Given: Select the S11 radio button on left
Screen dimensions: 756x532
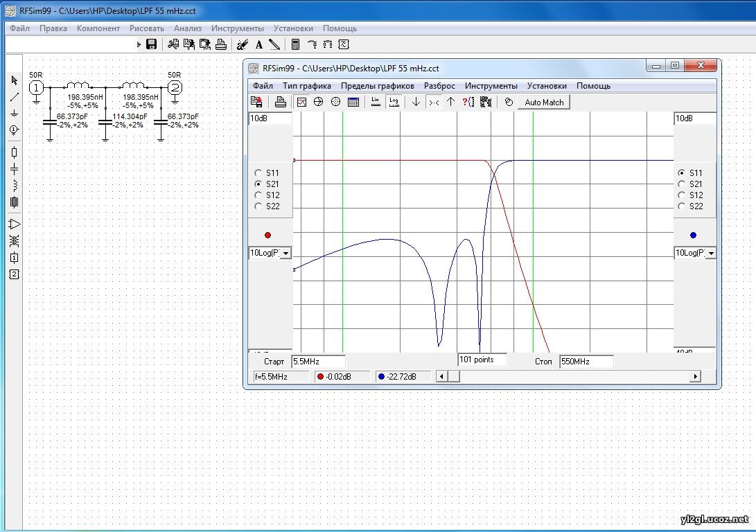Looking at the screenshot, I should click(x=258, y=173).
